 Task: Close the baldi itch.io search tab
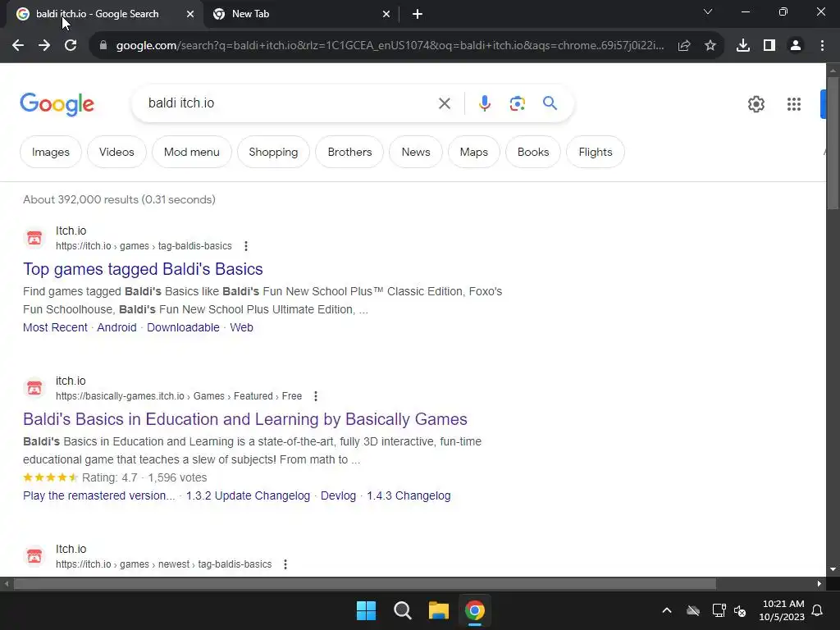190,15
